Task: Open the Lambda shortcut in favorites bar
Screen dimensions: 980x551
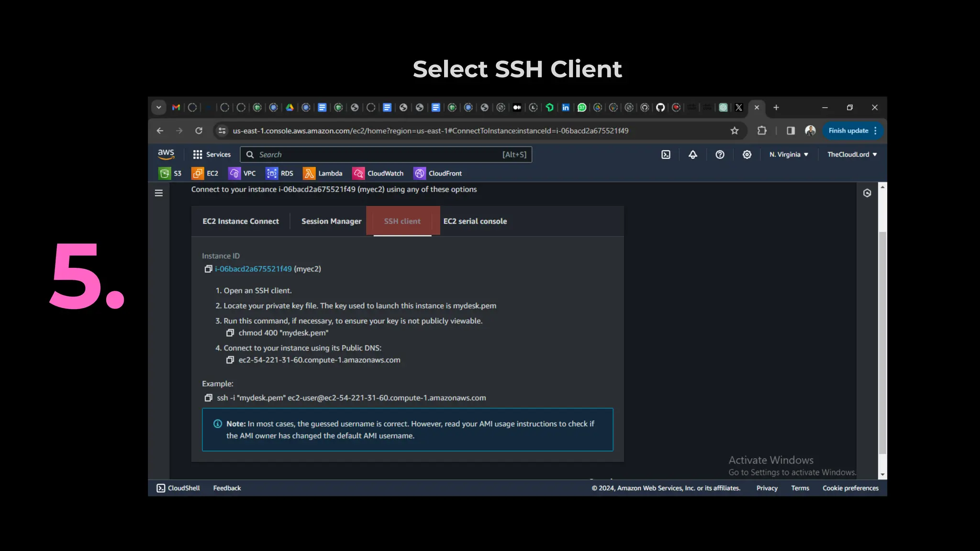Action: click(x=323, y=173)
